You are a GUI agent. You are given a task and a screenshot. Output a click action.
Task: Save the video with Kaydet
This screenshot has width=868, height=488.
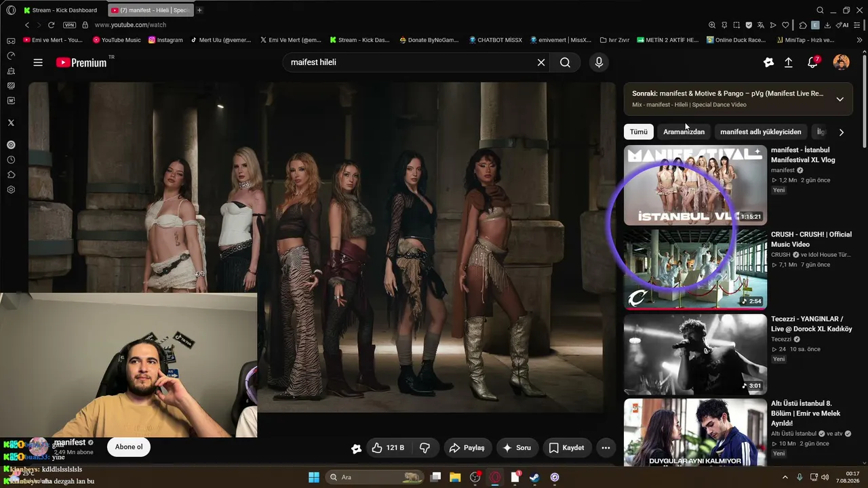pyautogui.click(x=567, y=448)
